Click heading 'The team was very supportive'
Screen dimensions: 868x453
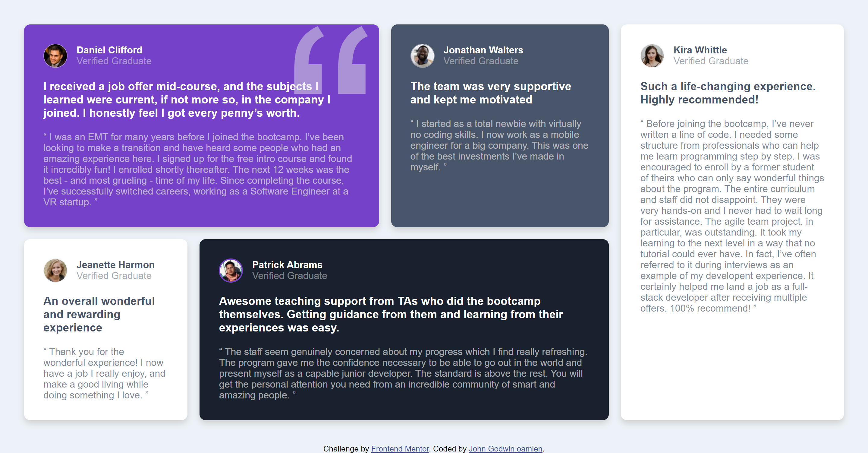pos(491,93)
